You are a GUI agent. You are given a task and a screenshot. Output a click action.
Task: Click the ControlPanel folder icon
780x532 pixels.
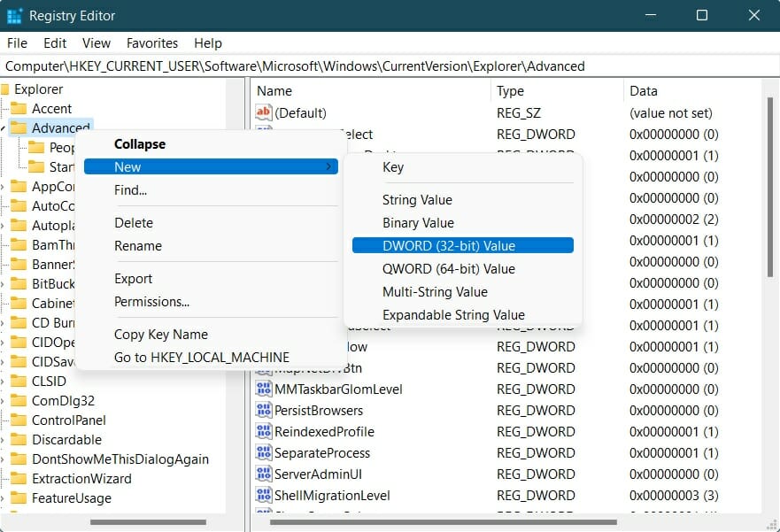(19, 420)
